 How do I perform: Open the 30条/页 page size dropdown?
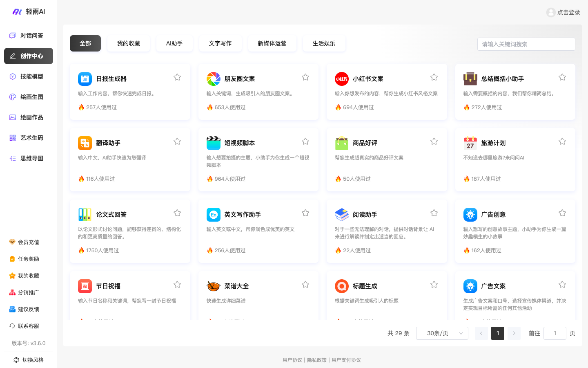[442, 333]
